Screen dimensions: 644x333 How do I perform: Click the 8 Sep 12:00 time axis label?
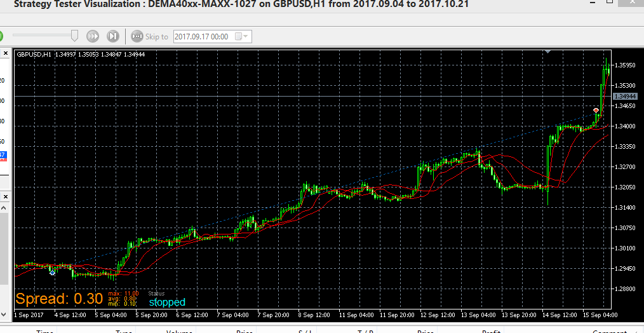(x=314, y=315)
